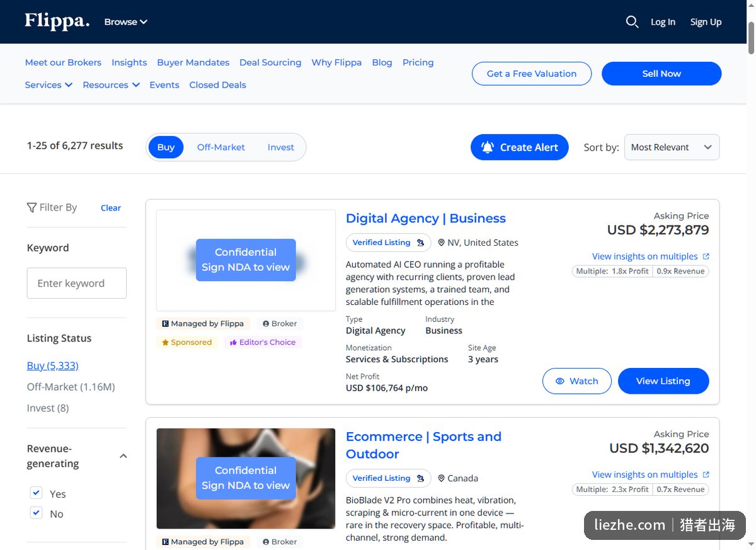Open the Sort by Most Relevant dropdown
756x550 pixels.
tap(672, 147)
